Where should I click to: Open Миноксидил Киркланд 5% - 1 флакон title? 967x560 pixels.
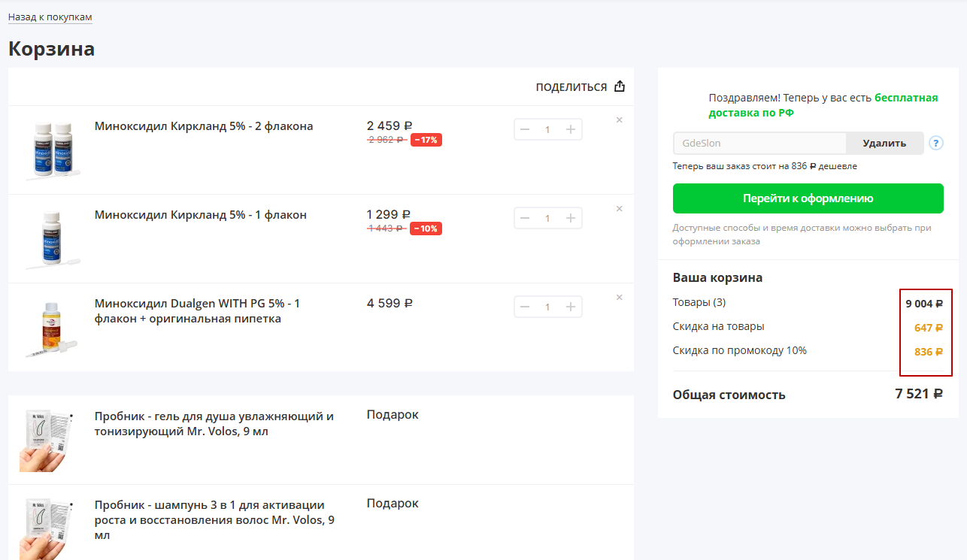[x=201, y=215]
